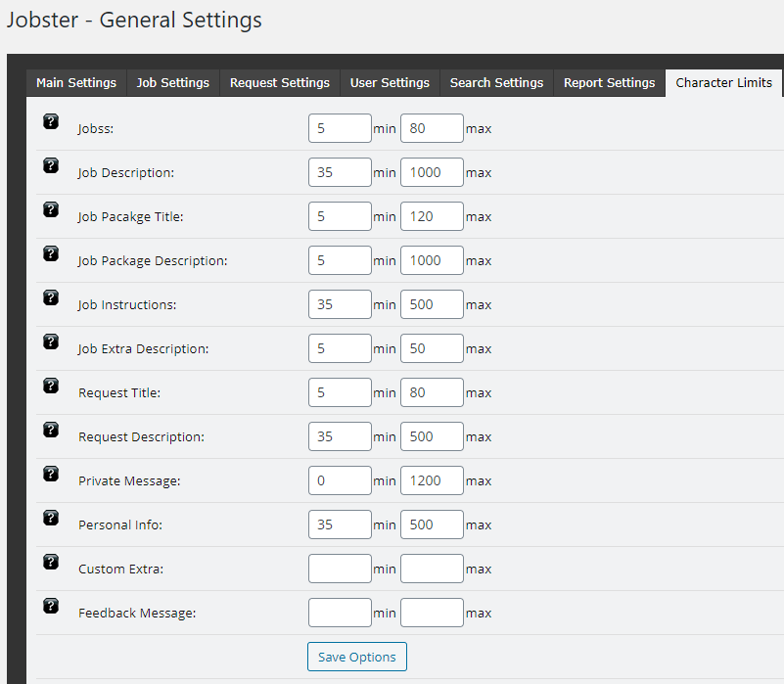
Task: Click the 'Jobster - General Settings' heading
Action: (134, 20)
